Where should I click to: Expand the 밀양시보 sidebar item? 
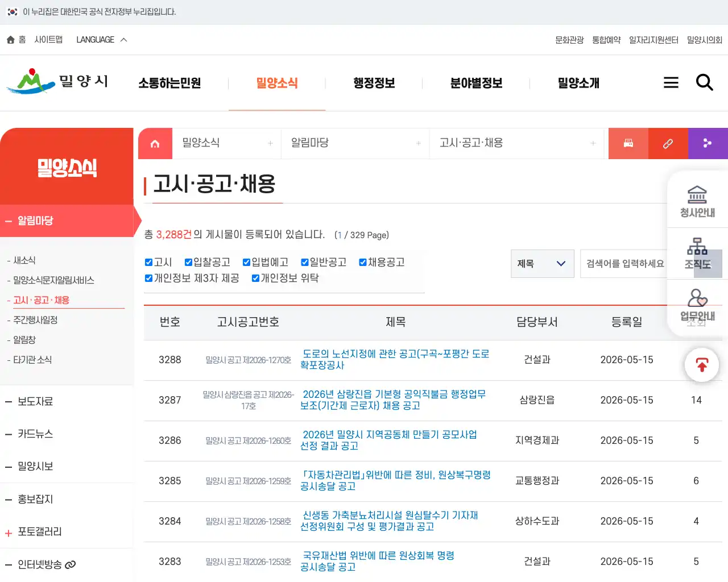[x=67, y=467]
